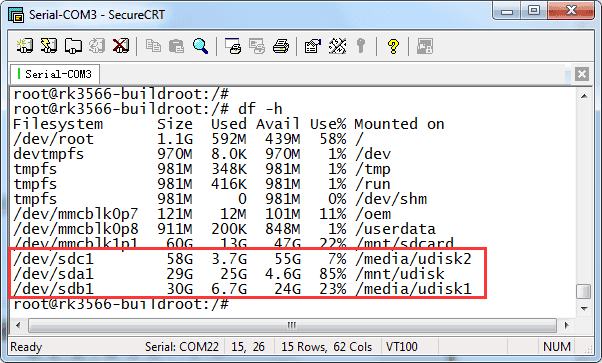Click the Quick Connect lightning icon
Screen dimensions: 602x363
(x=49, y=46)
